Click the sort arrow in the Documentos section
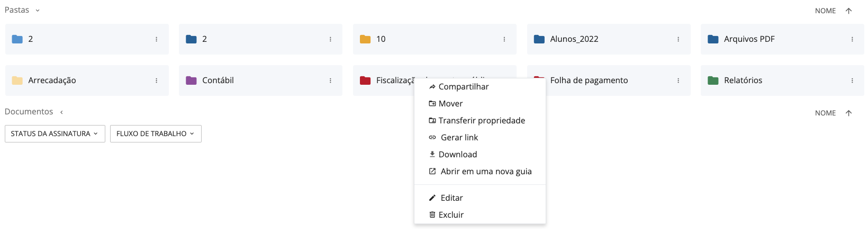The image size is (868, 232). point(849,113)
